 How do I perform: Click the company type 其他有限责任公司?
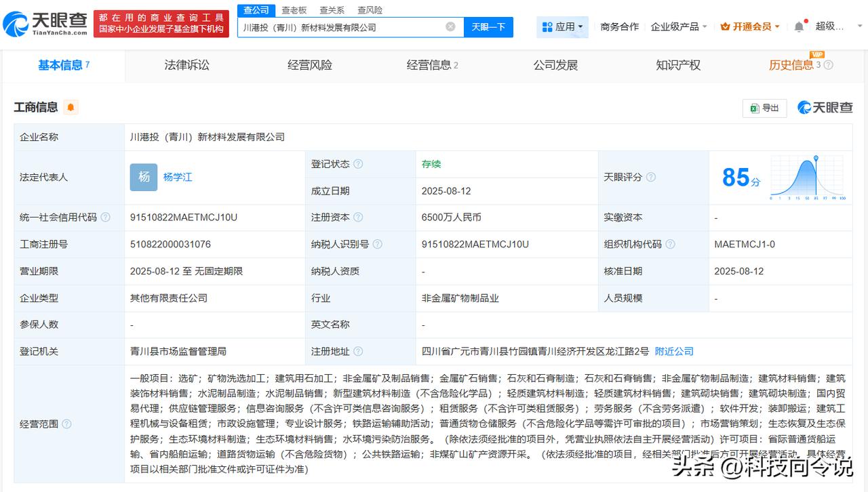(169, 298)
